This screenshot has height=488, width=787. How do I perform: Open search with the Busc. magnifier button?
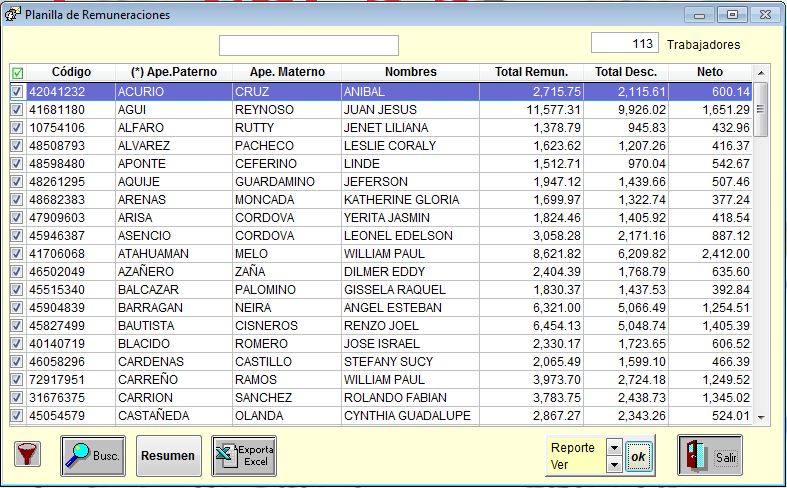point(94,456)
